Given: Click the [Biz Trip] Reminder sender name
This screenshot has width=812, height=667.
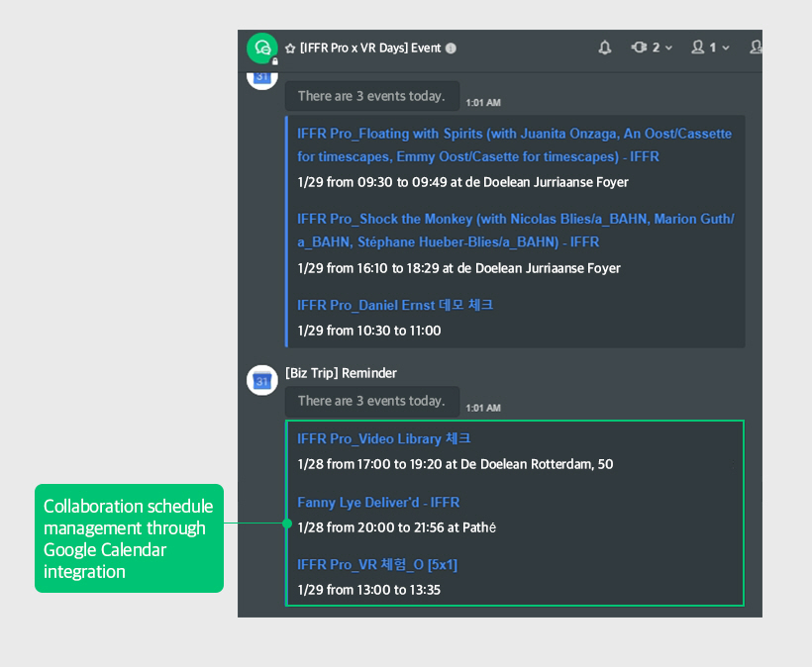Looking at the screenshot, I should (341, 373).
